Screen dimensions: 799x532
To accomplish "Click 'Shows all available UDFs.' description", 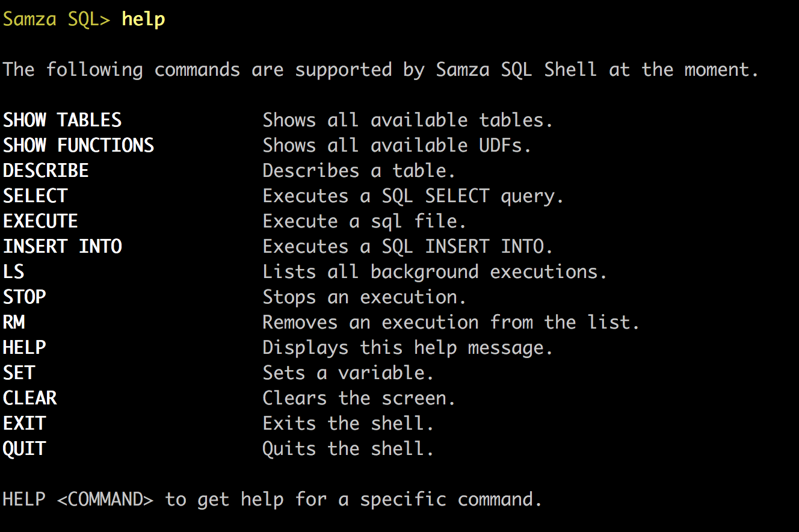I will point(397,146).
